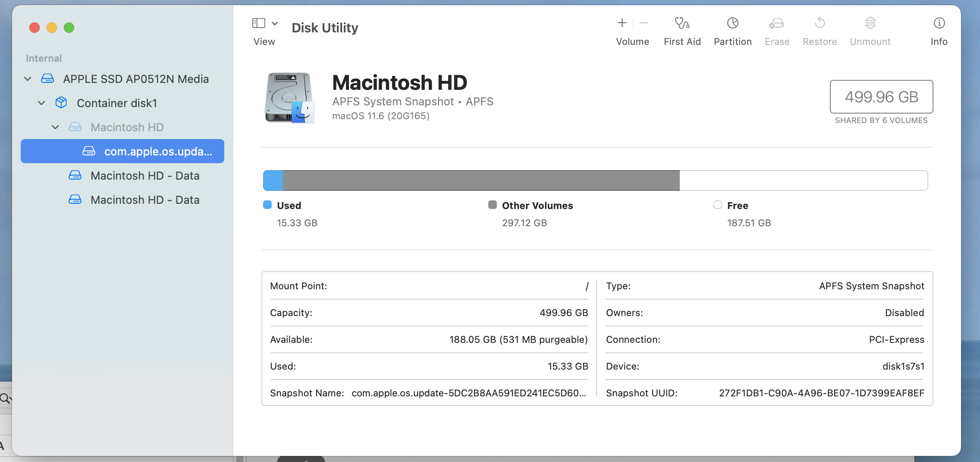Screen dimensions: 980x462
Task: Click the Device: label
Action: pos(622,366)
